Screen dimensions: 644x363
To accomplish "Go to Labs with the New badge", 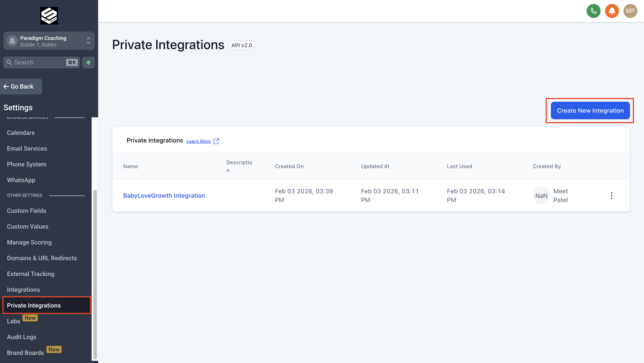I will [14, 321].
